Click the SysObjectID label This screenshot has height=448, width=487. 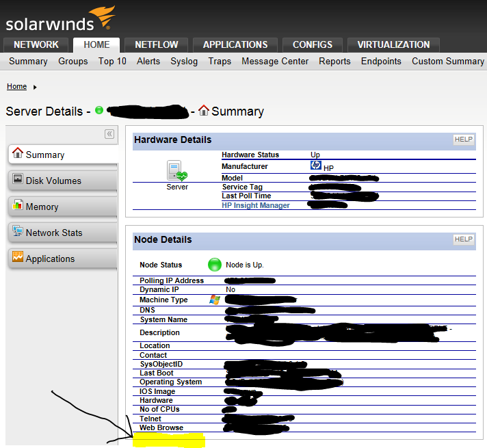[161, 364]
